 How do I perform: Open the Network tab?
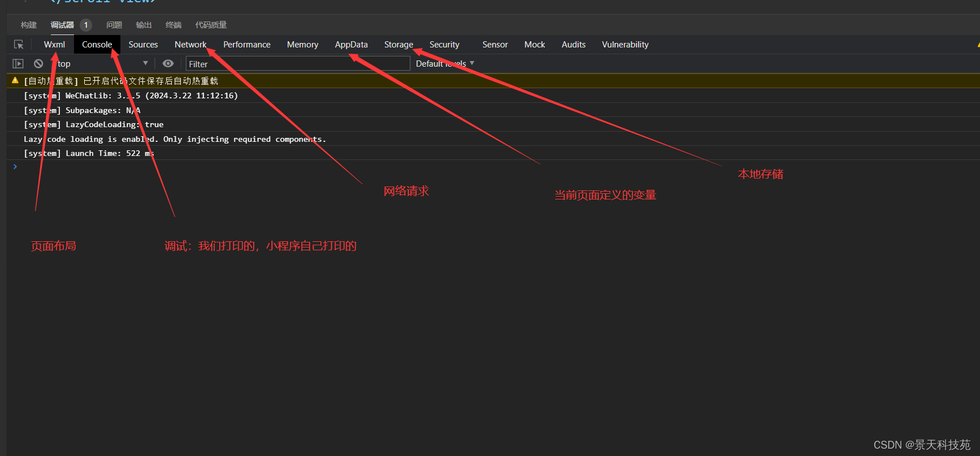point(190,45)
